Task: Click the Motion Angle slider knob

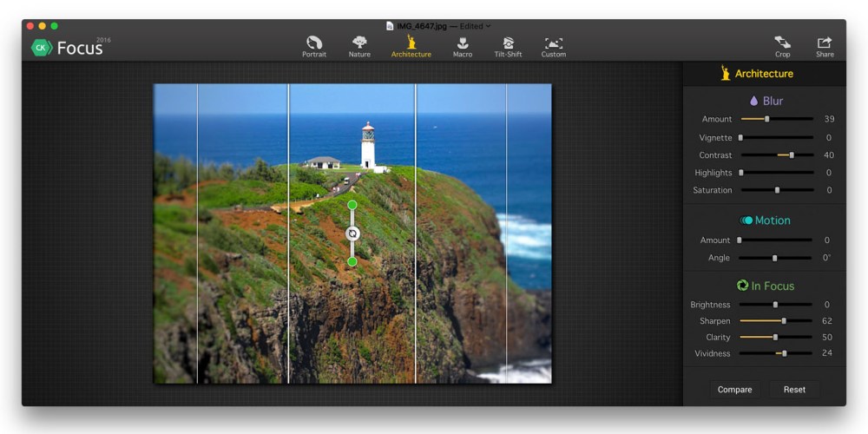Action: pyautogui.click(x=775, y=258)
